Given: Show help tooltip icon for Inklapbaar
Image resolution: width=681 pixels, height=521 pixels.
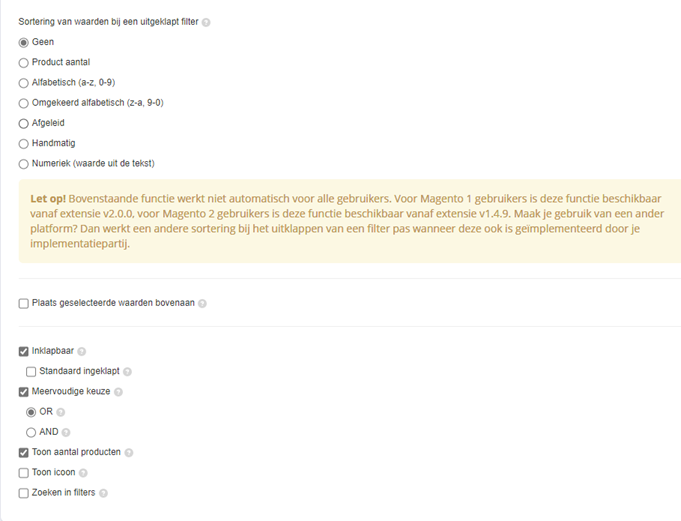Looking at the screenshot, I should [82, 352].
